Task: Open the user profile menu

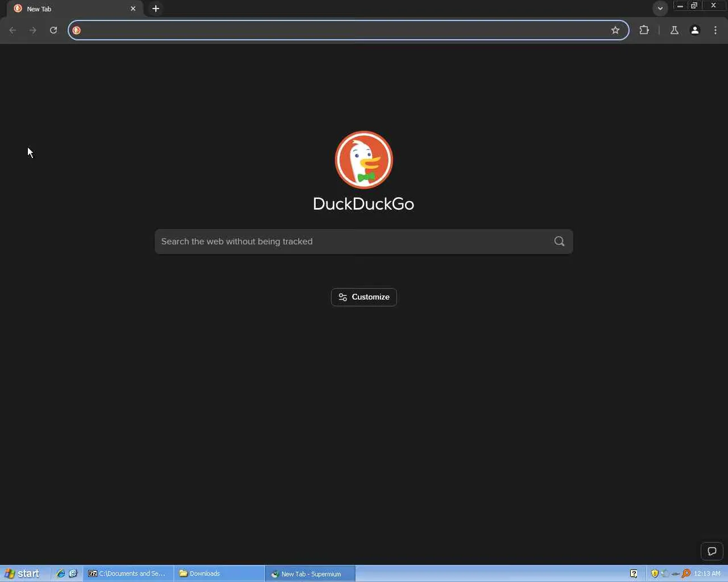Action: [x=695, y=30]
